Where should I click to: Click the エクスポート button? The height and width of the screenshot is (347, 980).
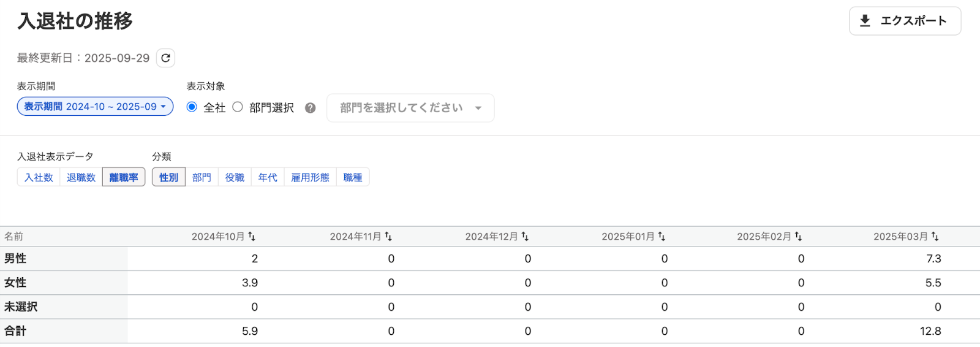point(905,21)
